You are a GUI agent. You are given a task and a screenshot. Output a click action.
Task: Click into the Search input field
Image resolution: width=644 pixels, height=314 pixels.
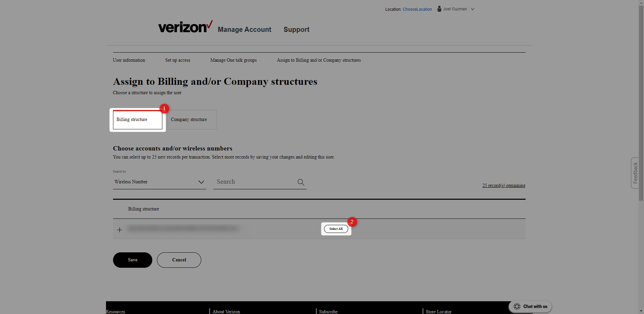click(x=255, y=182)
